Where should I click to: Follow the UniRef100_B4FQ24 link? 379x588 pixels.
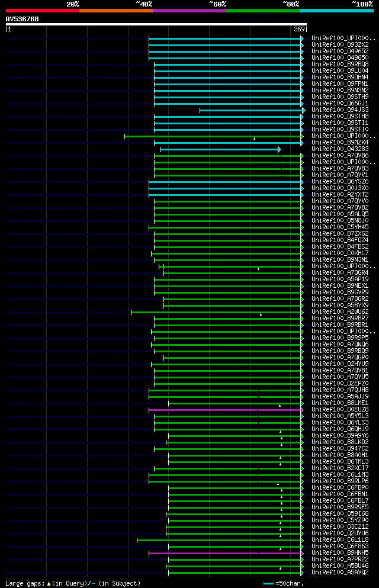click(x=340, y=240)
